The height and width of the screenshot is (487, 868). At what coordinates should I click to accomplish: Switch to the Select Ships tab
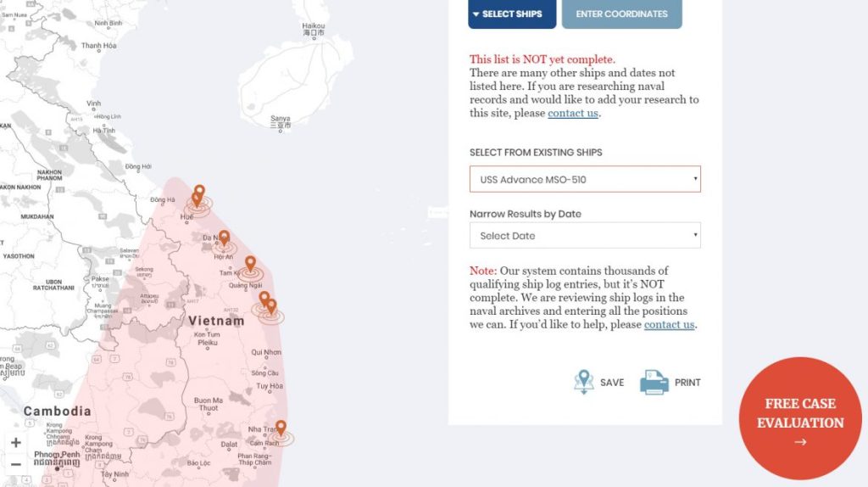[512, 14]
